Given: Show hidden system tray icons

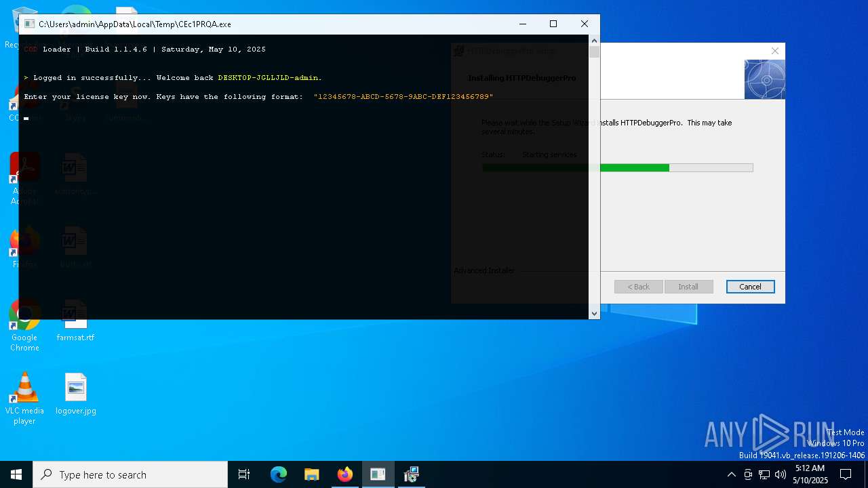Looking at the screenshot, I should [x=731, y=474].
